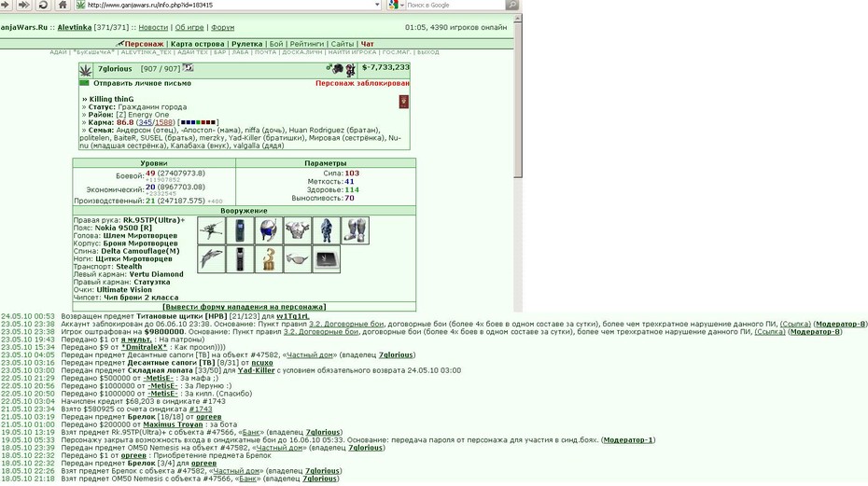Open the Чат menu tab
Viewport: 868px width, 486px height.
(x=368, y=44)
